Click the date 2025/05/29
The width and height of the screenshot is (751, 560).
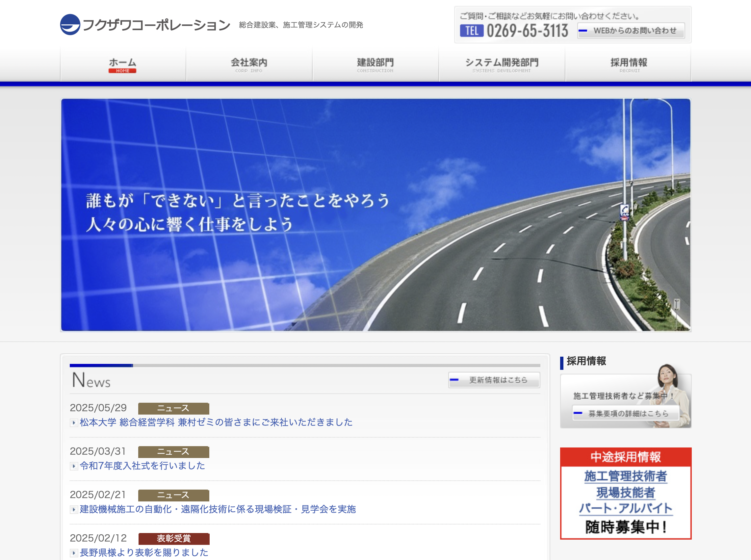(x=98, y=408)
